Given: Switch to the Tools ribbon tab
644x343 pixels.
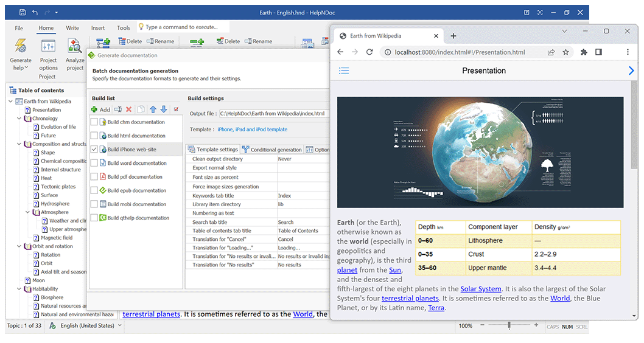Looking at the screenshot, I should coord(123,28).
